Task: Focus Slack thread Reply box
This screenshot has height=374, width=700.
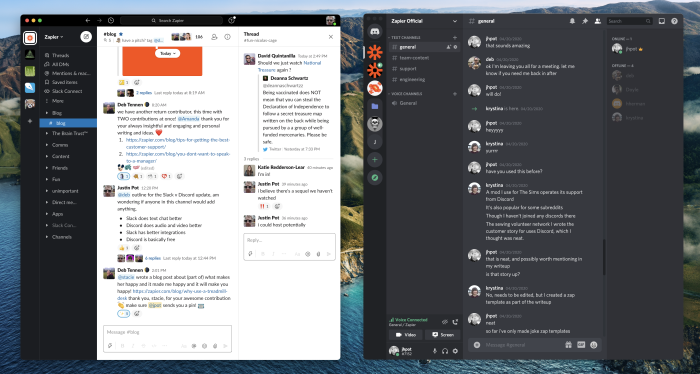Action: [289, 240]
